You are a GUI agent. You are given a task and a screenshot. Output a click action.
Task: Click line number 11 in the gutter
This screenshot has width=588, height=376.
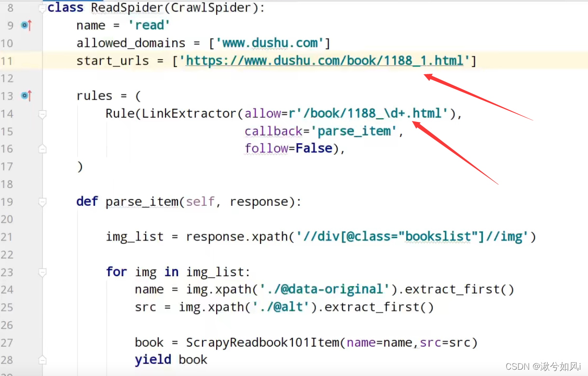tap(7, 61)
